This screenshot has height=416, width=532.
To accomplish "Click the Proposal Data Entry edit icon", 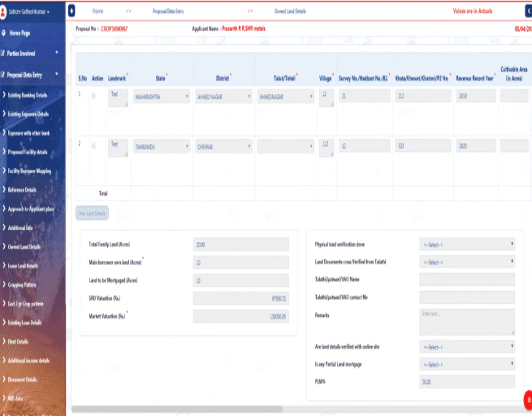I will tap(2, 75).
